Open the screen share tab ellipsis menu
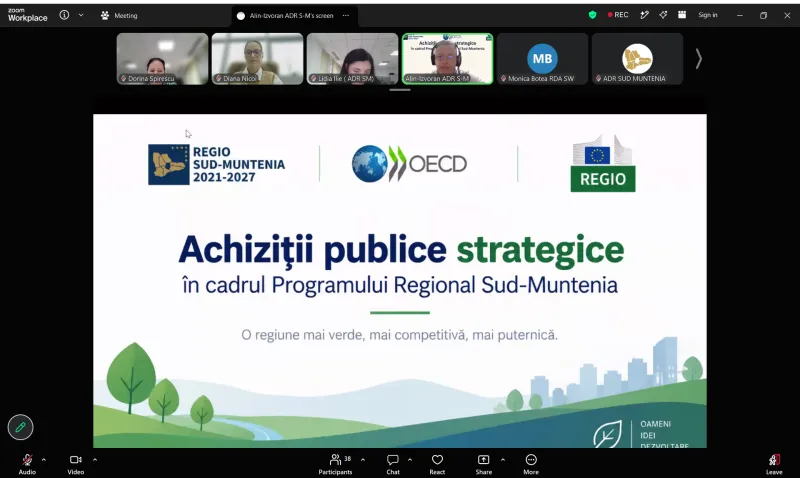 pyautogui.click(x=346, y=15)
